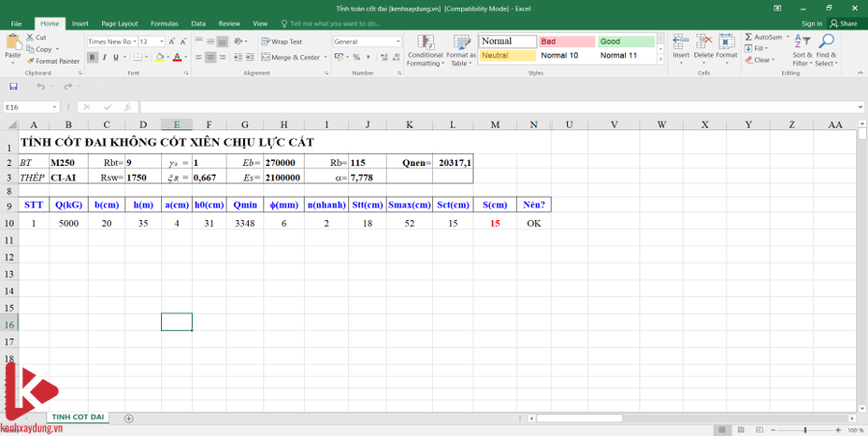Click the new sheet plus icon

pyautogui.click(x=128, y=419)
